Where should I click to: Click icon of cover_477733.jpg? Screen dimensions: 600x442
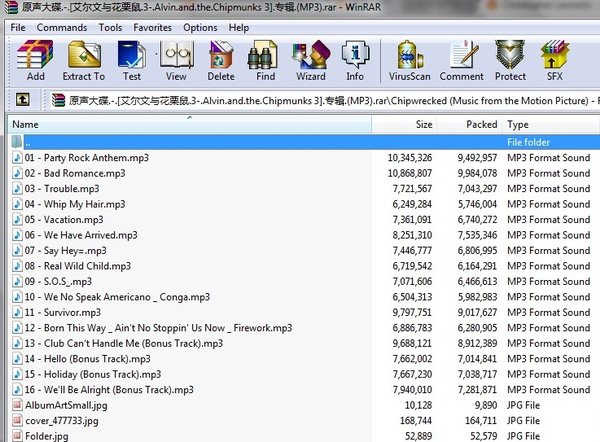coord(17,420)
